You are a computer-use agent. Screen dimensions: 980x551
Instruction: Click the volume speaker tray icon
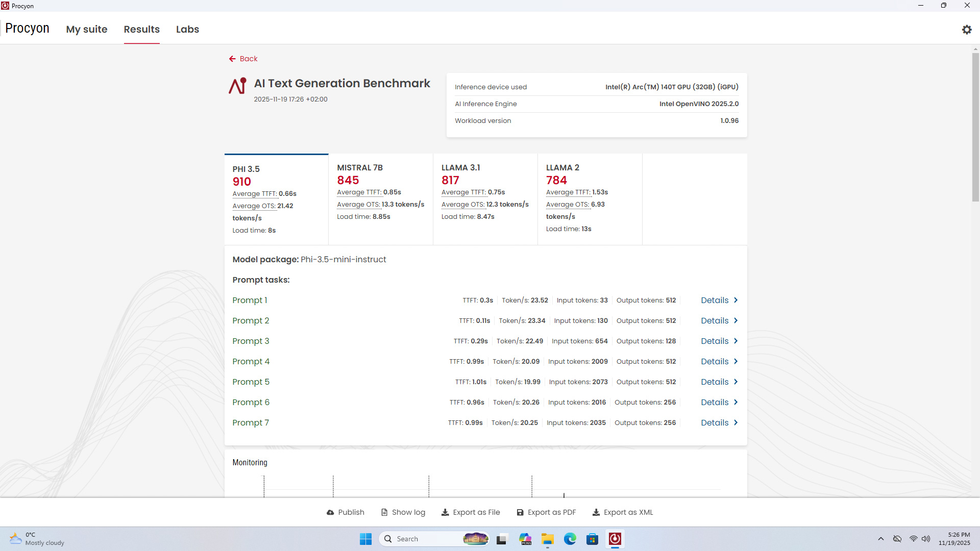pyautogui.click(x=926, y=539)
